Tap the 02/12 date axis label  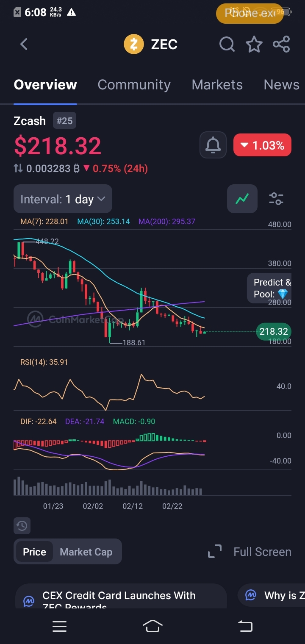(x=133, y=506)
